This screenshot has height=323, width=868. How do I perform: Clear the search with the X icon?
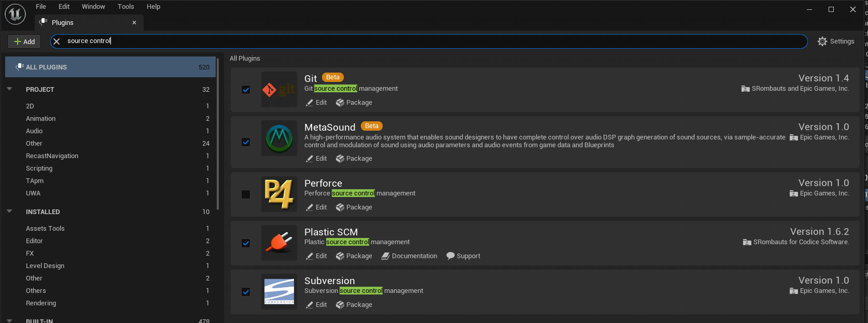click(x=57, y=41)
